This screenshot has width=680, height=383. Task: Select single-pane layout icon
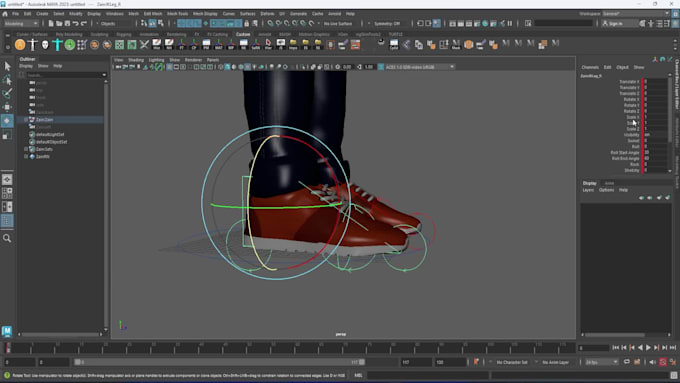(x=7, y=179)
